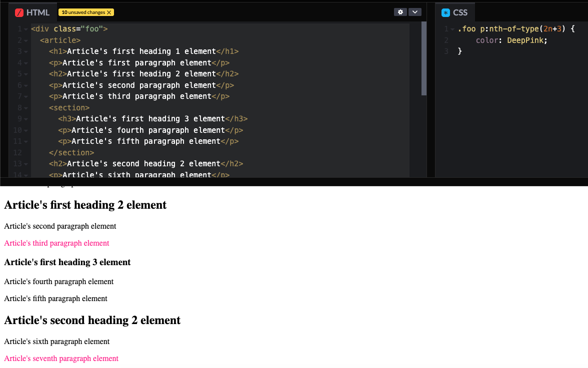This screenshot has height=368, width=588.
Task: Collapse the h2 fold arrow on line 5
Action: coord(25,73)
